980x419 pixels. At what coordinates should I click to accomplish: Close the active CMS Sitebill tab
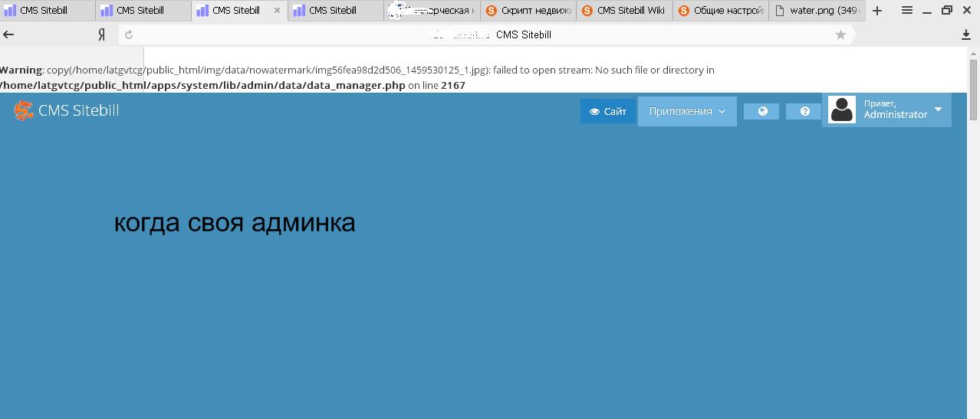point(277,11)
